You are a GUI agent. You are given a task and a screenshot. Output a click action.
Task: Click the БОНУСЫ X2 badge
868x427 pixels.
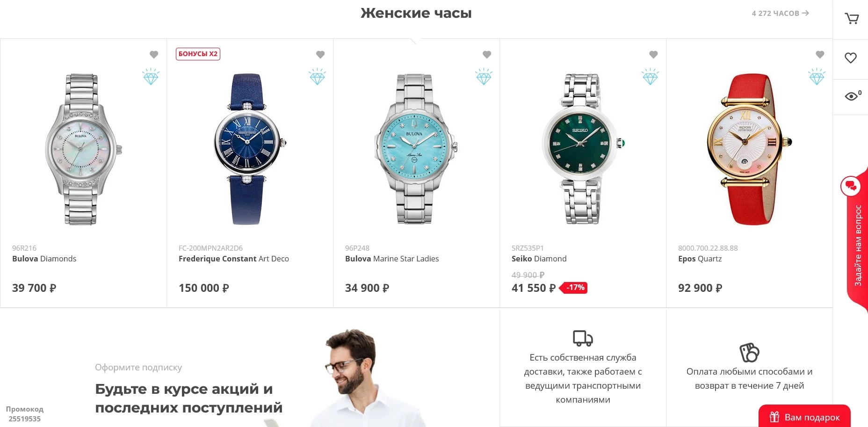(198, 54)
